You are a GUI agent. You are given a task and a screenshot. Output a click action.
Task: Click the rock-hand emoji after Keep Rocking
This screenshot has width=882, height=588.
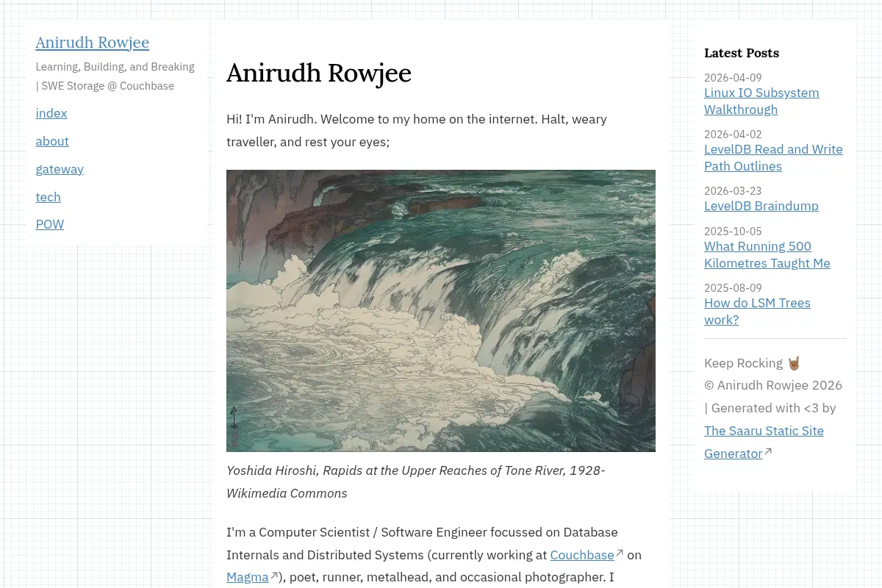tap(794, 363)
